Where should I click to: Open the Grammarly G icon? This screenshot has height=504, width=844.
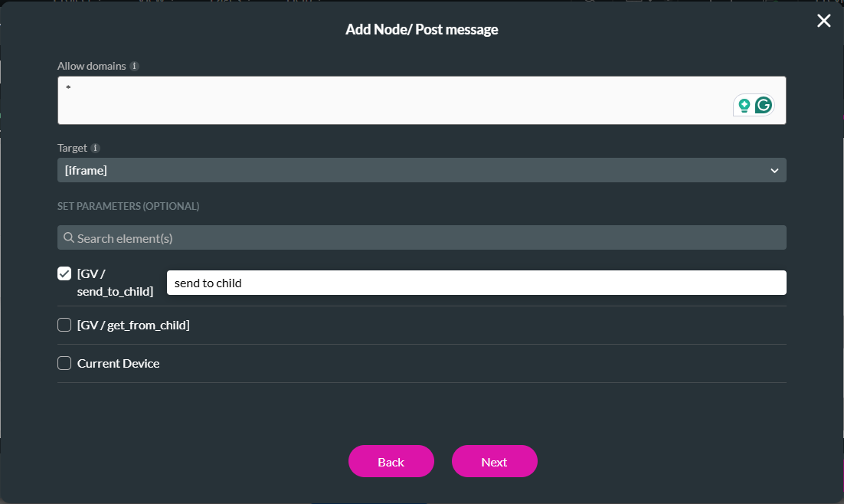[x=763, y=106]
